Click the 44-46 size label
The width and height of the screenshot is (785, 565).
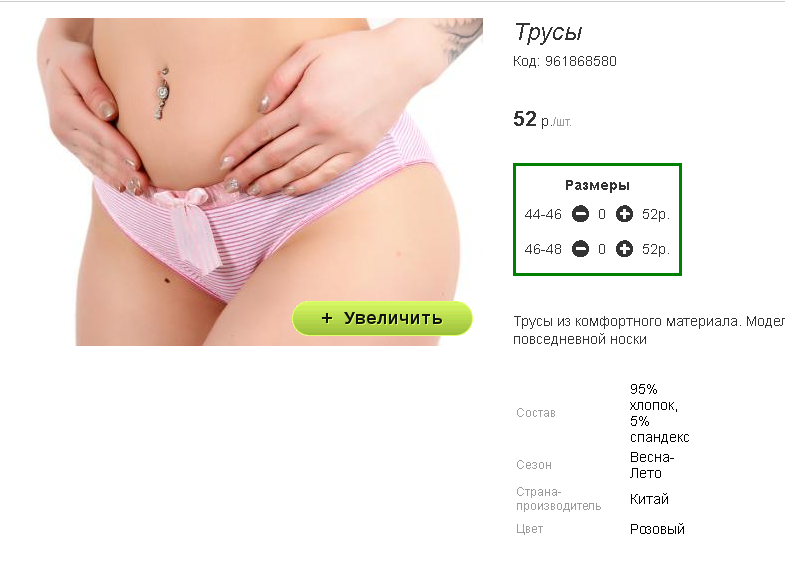click(x=543, y=215)
